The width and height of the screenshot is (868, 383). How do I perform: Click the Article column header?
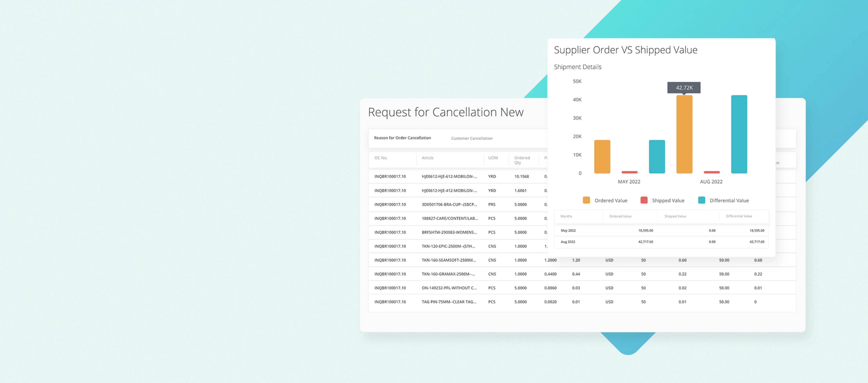coord(427,158)
